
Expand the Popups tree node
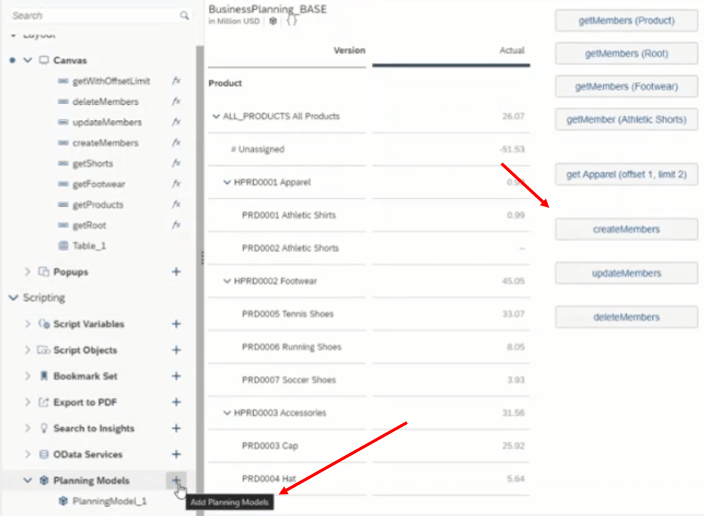(x=28, y=271)
